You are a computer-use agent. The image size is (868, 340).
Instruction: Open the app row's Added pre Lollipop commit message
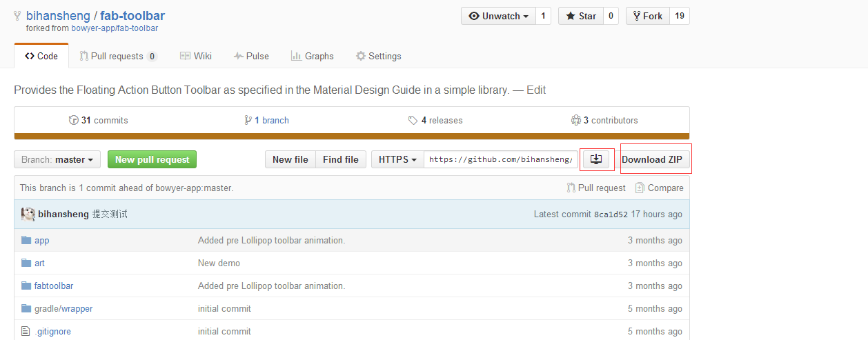(271, 240)
